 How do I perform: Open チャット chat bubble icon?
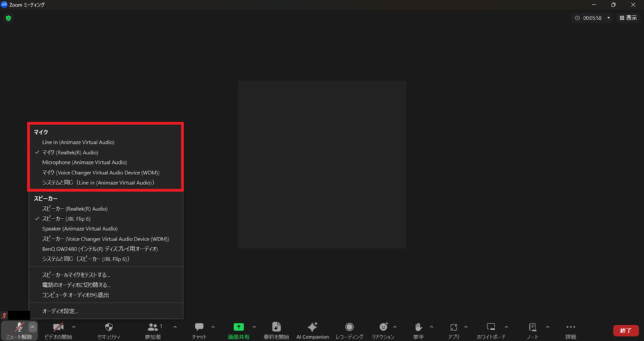click(x=199, y=327)
